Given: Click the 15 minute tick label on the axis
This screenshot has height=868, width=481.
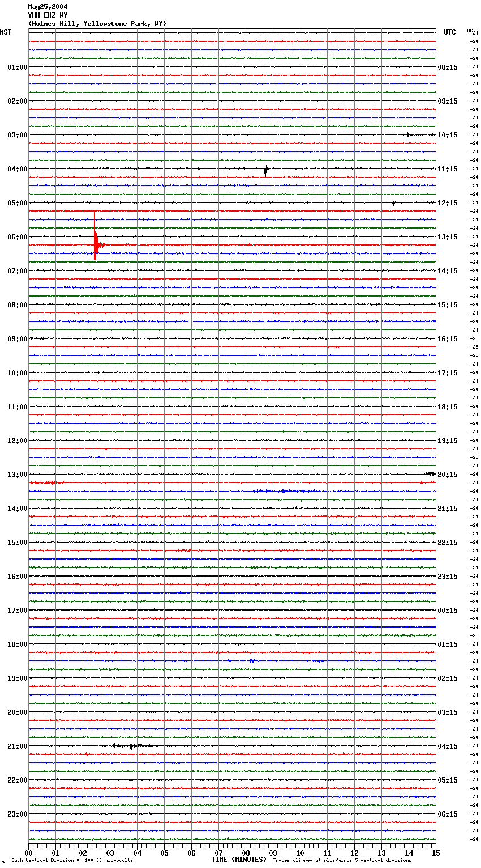Looking at the screenshot, I should [436, 853].
